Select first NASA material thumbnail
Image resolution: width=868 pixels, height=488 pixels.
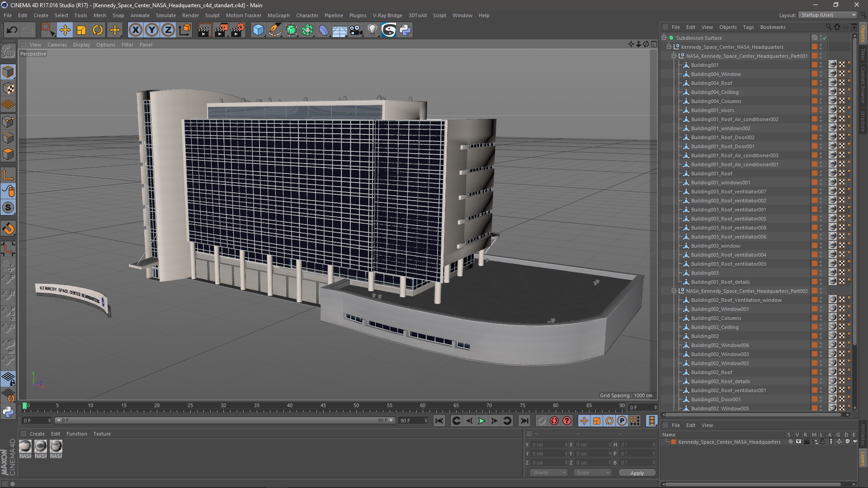pos(25,450)
